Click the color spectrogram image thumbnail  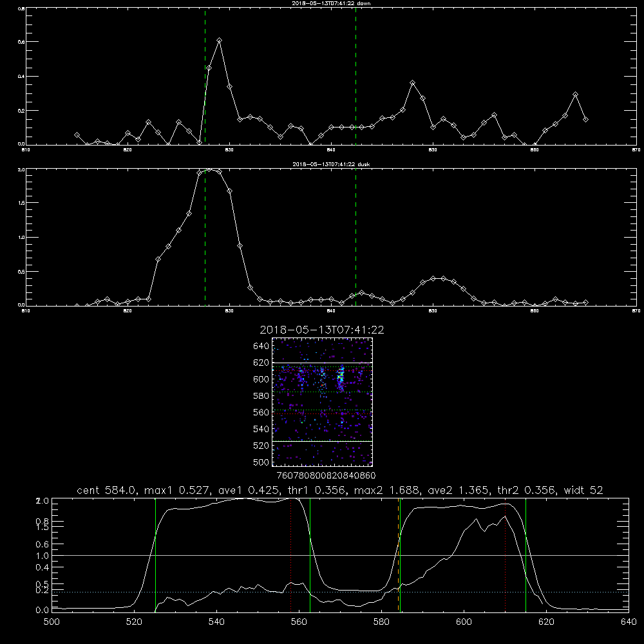click(322, 402)
